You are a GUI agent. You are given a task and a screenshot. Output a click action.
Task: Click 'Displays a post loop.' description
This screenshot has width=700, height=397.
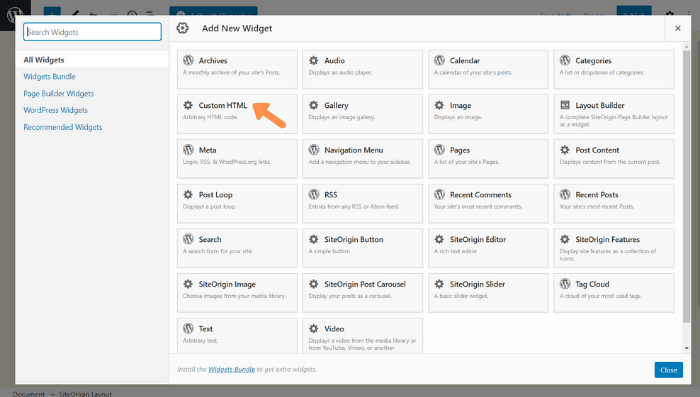click(x=209, y=206)
